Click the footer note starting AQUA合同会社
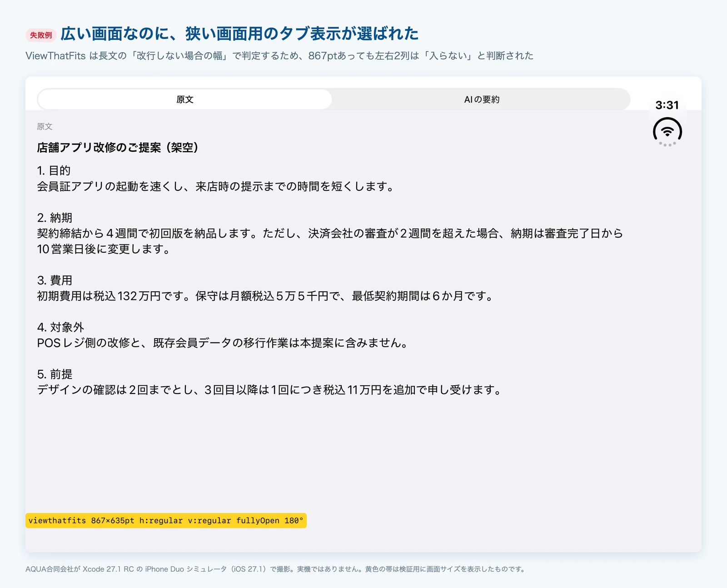The width and height of the screenshot is (727, 588). click(276, 569)
